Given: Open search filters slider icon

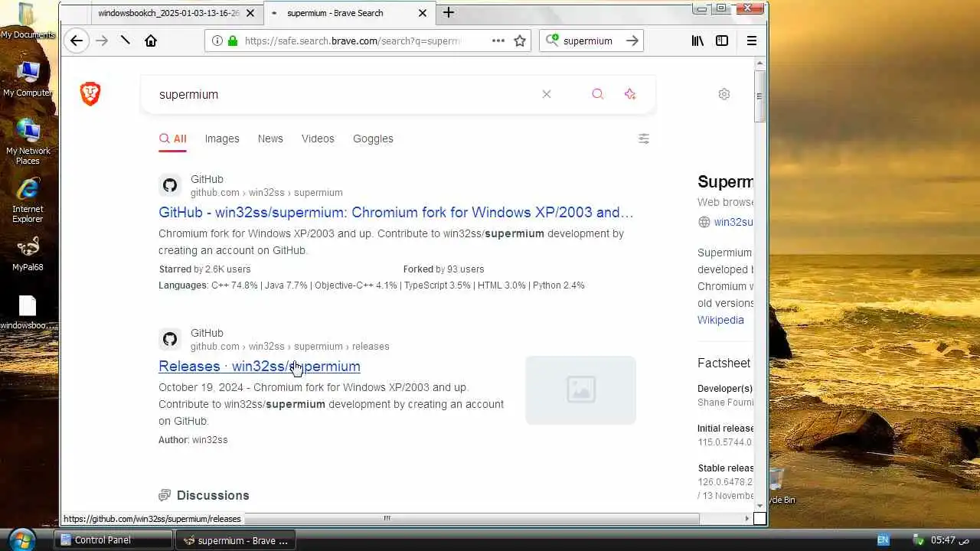Looking at the screenshot, I should (644, 139).
